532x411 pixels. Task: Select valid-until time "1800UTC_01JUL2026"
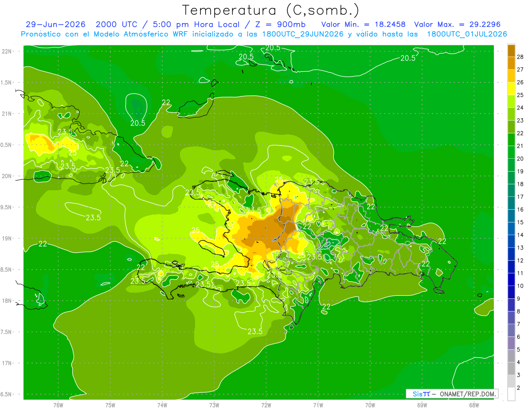467,34
